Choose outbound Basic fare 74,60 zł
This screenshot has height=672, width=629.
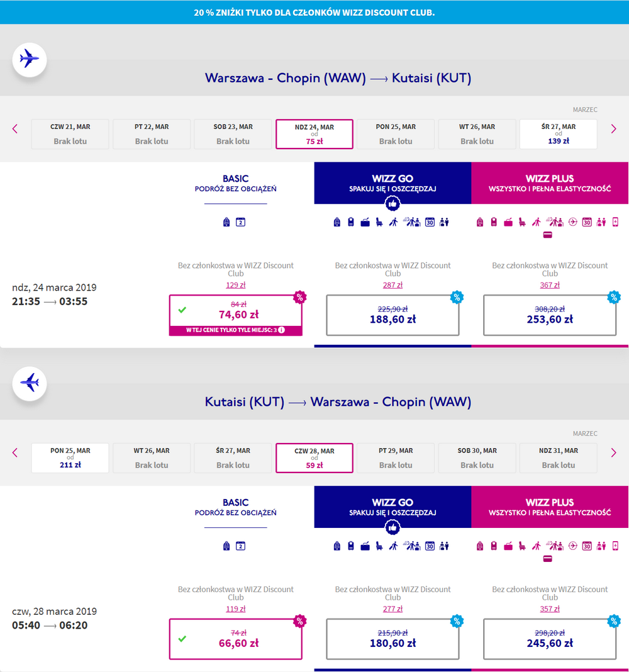236,315
